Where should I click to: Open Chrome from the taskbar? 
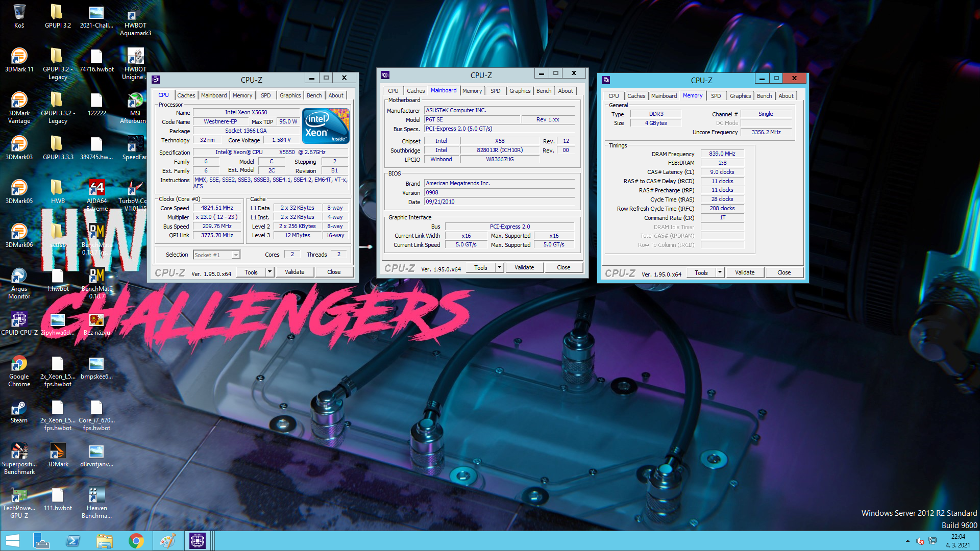pyautogui.click(x=136, y=541)
